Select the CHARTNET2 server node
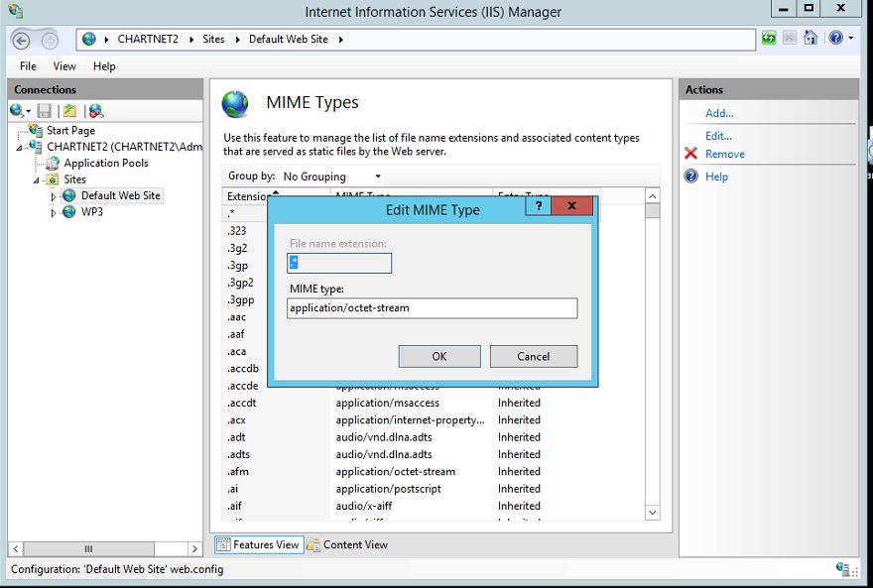Screen dimensions: 873x588 (124, 147)
